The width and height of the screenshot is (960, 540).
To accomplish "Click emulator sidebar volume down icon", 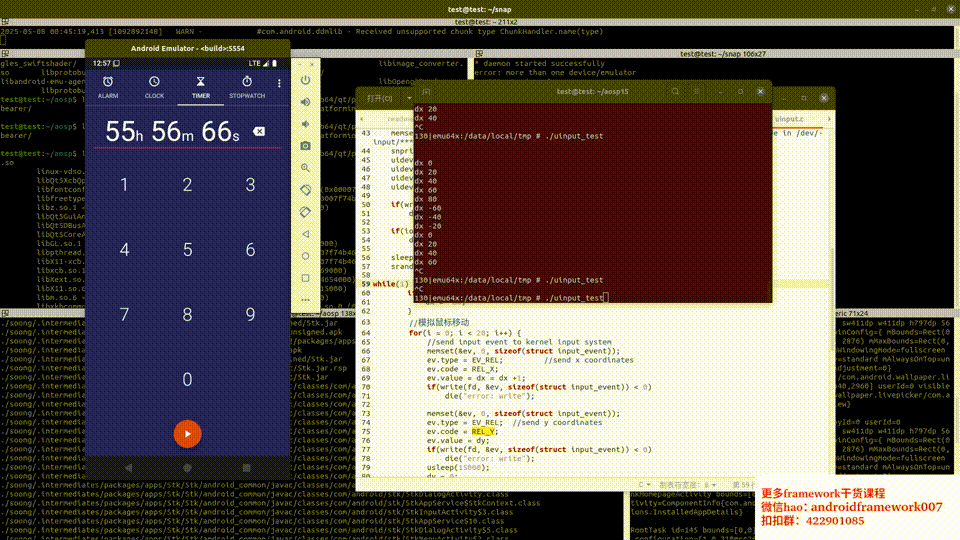I will 306,124.
